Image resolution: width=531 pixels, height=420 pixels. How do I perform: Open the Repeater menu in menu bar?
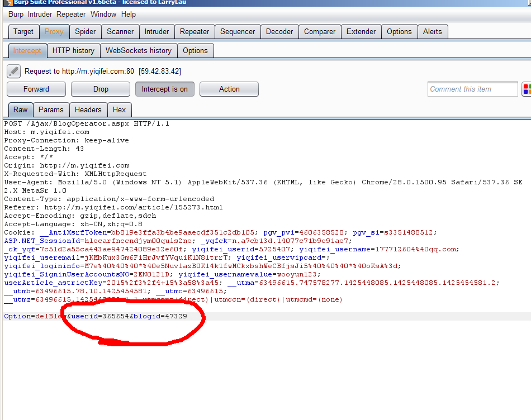[71, 14]
